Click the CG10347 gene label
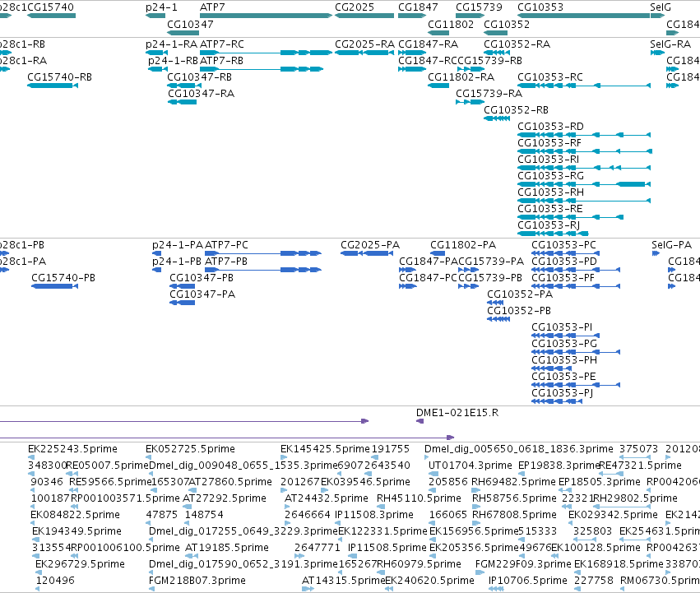The image size is (700, 593). pos(190,24)
